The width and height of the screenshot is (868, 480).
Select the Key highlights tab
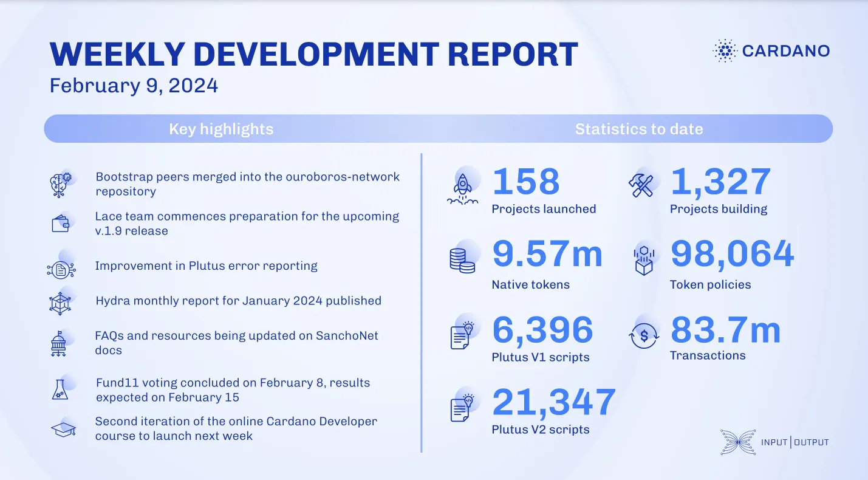[221, 129]
